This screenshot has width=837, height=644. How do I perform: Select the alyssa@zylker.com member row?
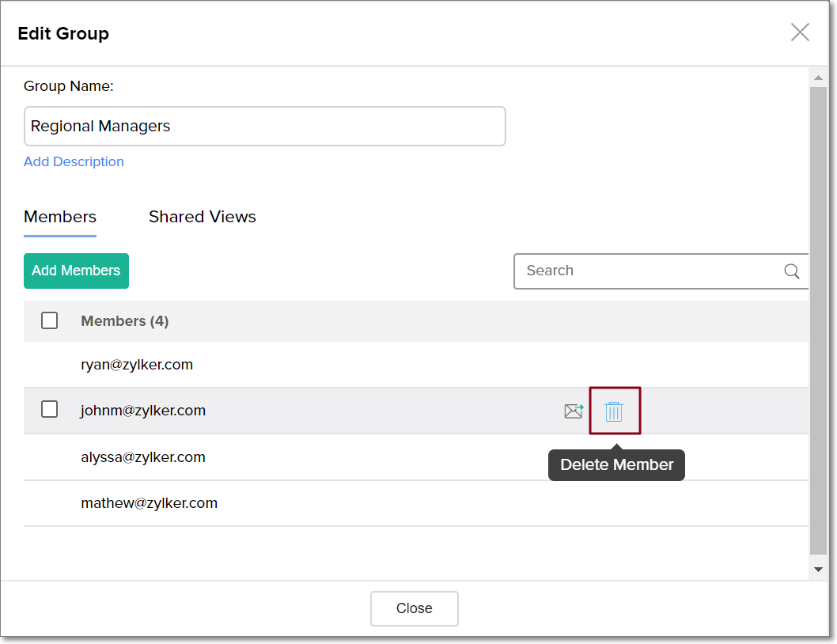143,457
